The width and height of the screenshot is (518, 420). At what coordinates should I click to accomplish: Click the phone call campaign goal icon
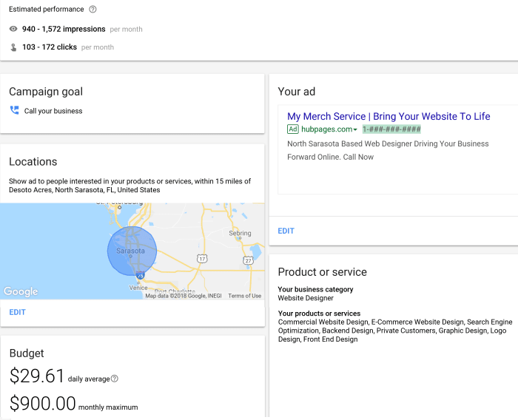14,111
